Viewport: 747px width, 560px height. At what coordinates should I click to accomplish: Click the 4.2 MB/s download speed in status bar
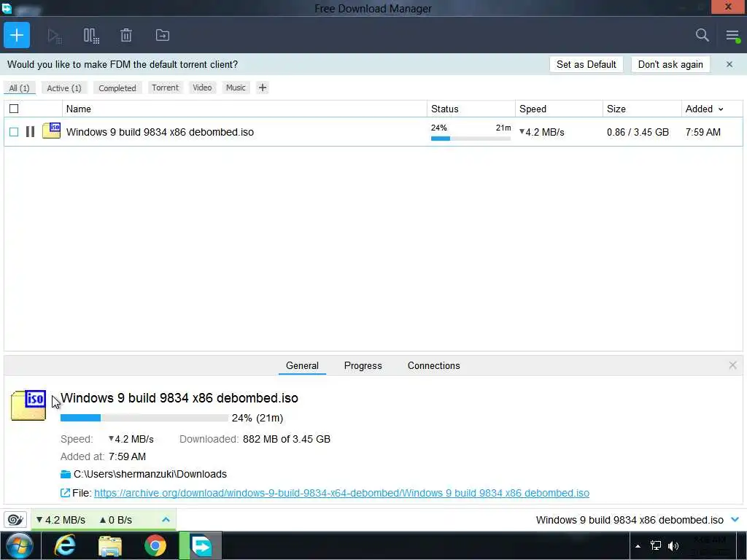(61, 519)
